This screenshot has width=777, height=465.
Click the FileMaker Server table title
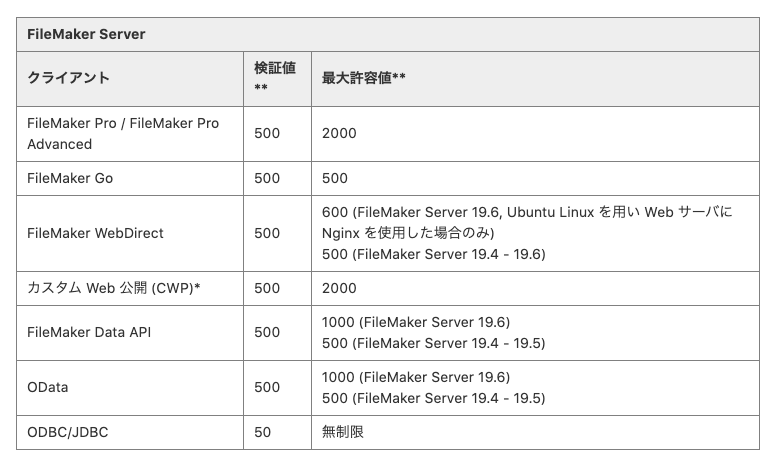86,34
